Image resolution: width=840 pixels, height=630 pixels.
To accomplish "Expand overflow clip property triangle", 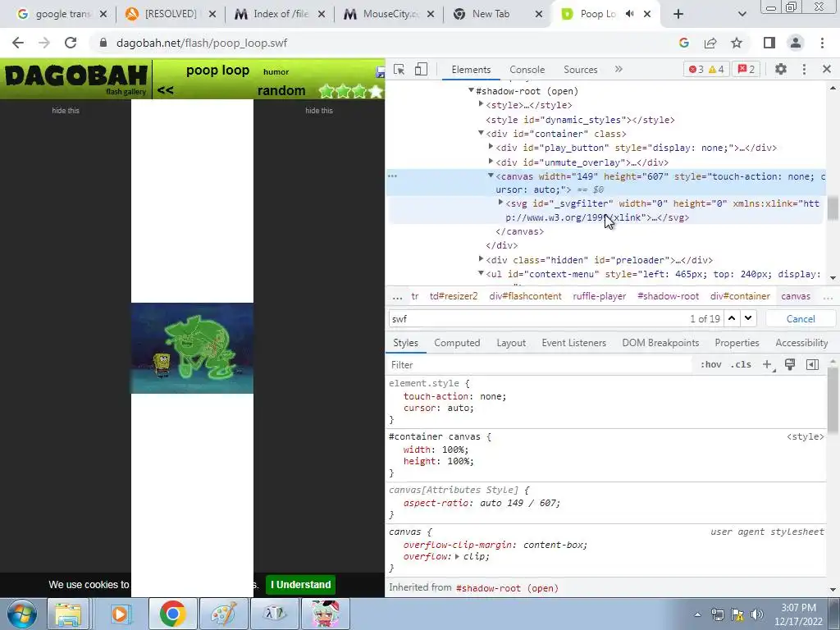I will (x=457, y=557).
